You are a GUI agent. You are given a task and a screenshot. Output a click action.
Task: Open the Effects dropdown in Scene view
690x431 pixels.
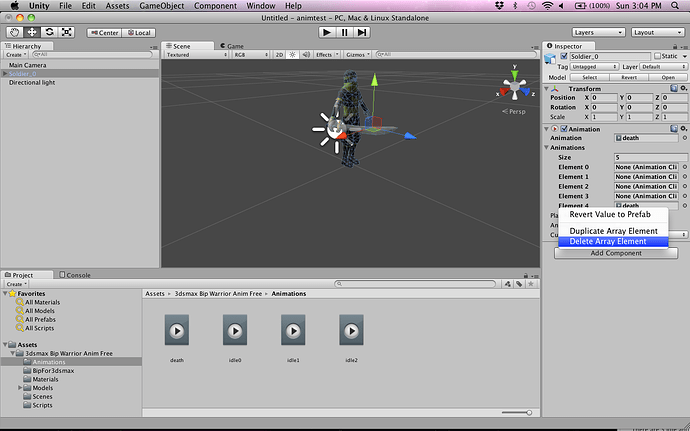point(327,55)
